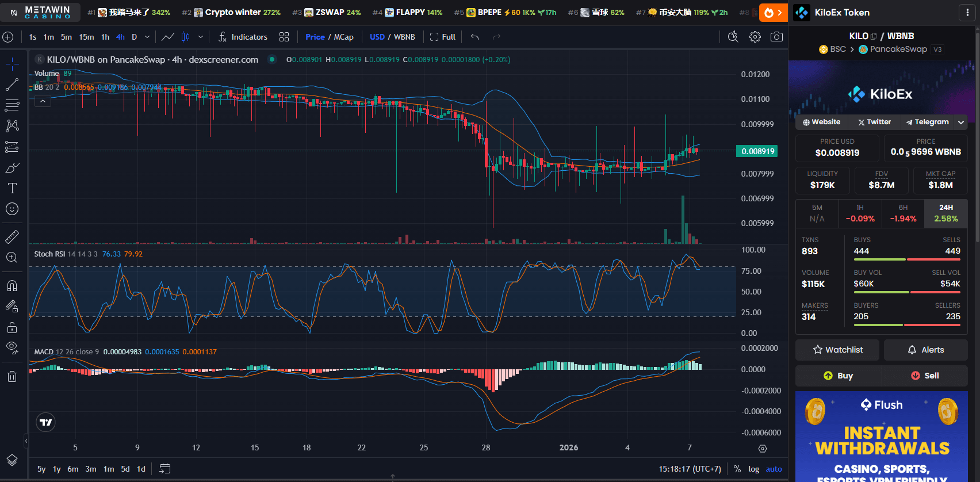Toggle magnet mode for drawings
The image size is (980, 482).
[x=12, y=286]
